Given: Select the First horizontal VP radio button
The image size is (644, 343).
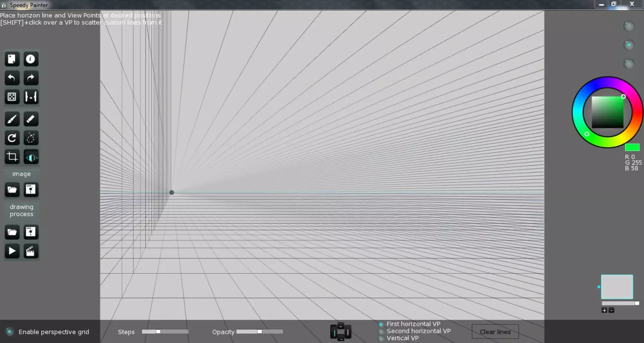Looking at the screenshot, I should coord(381,325).
